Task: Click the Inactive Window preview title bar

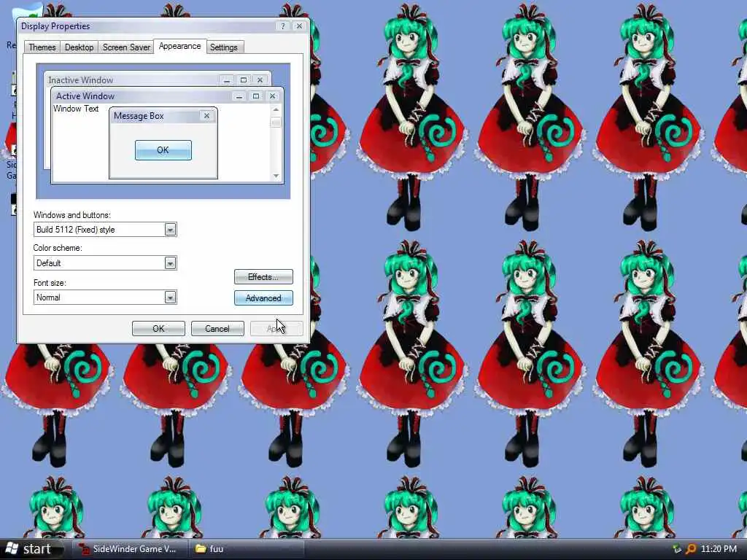Action: (158, 79)
